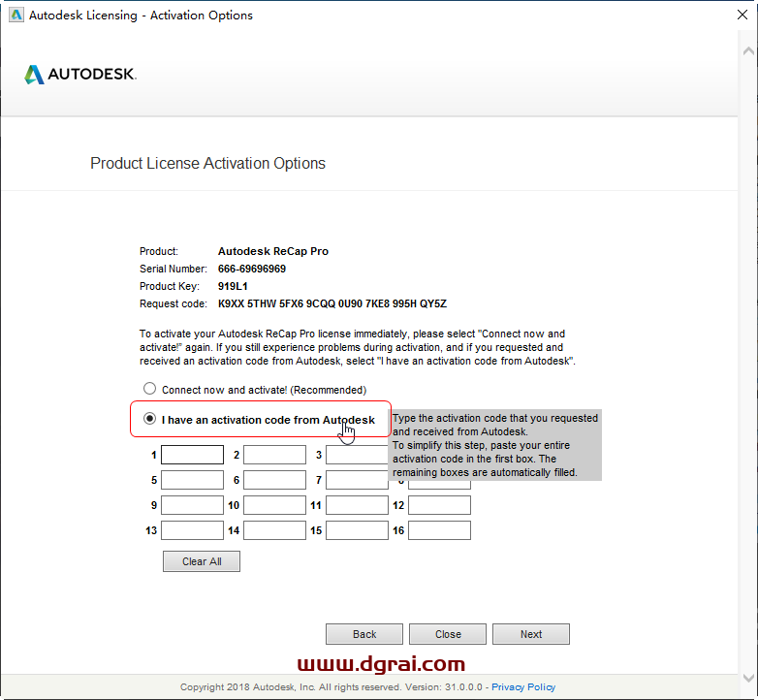The width and height of the screenshot is (758, 700).
Task: Click the serial number 666-69696969
Action: tap(252, 269)
